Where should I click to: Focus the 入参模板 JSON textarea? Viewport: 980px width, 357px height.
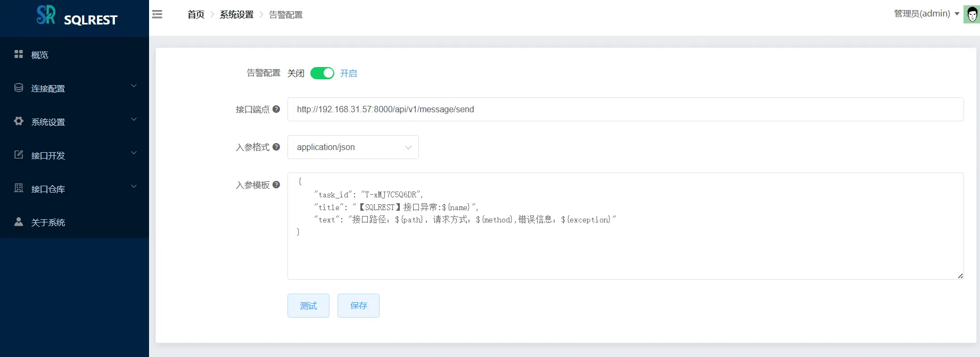click(625, 226)
